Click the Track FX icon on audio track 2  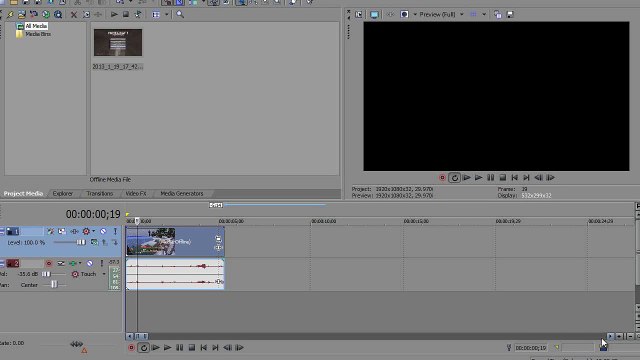tap(73, 264)
